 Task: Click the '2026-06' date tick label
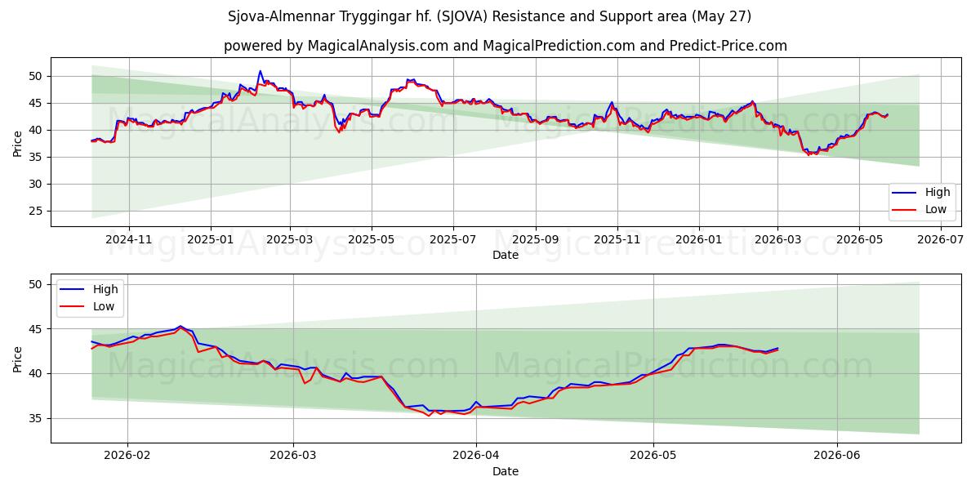coord(837,457)
